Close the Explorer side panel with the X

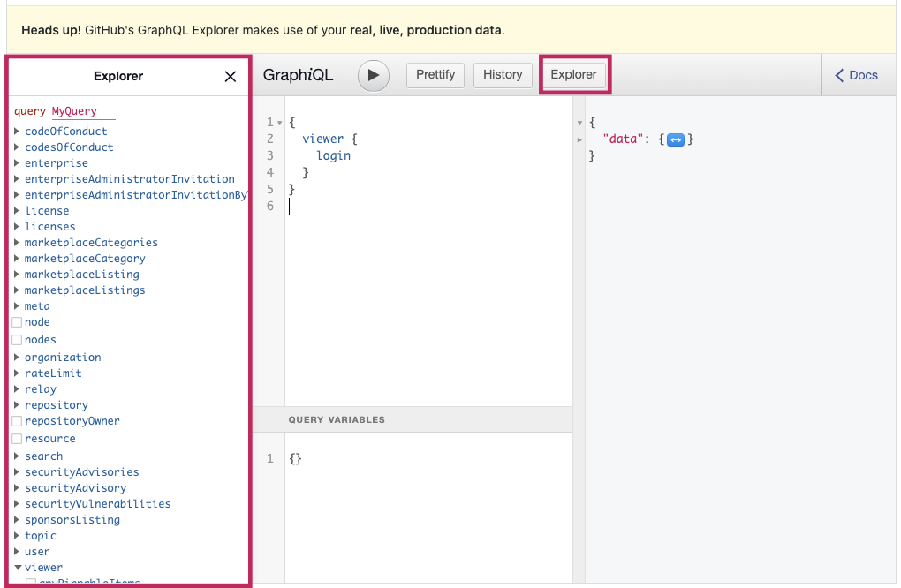click(x=230, y=76)
